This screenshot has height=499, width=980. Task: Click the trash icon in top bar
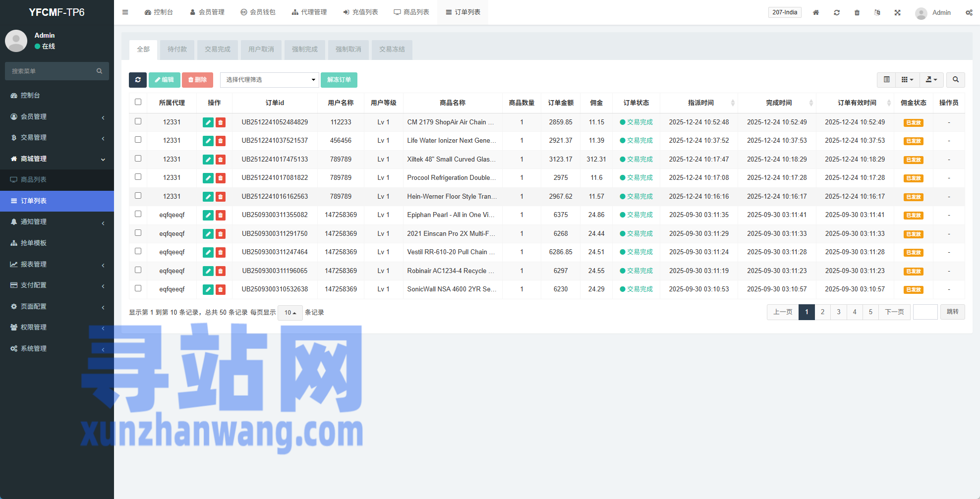pyautogui.click(x=857, y=12)
